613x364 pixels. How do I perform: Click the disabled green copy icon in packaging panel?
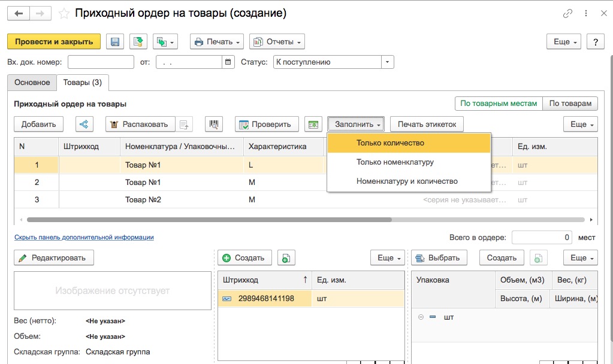click(x=538, y=258)
